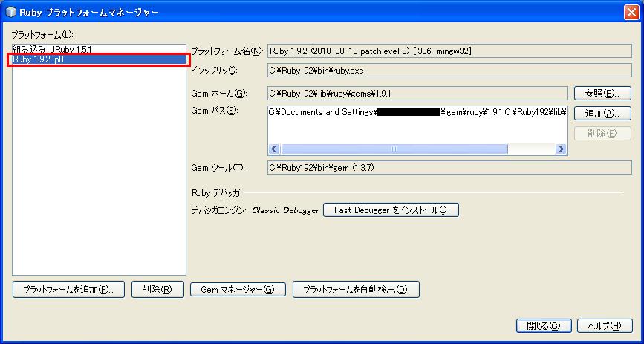Select the Gem パス entry in the list
The height and width of the screenshot is (344, 644).
pos(417,112)
